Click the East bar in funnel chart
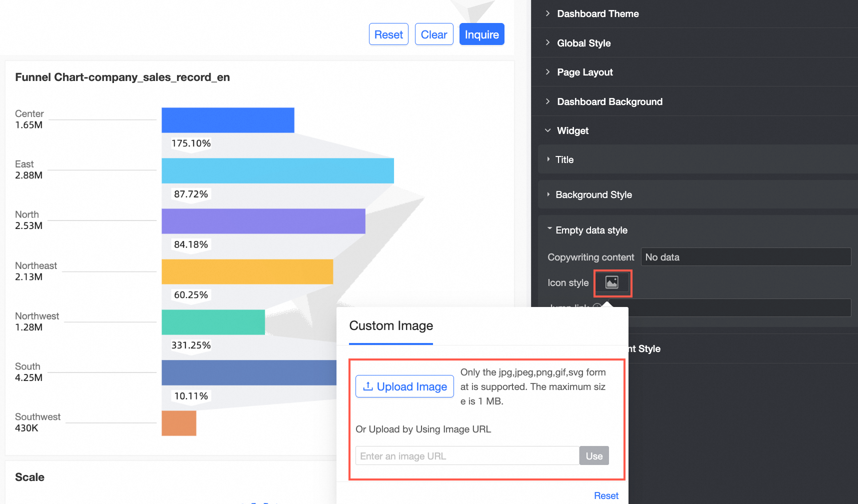 click(277, 171)
